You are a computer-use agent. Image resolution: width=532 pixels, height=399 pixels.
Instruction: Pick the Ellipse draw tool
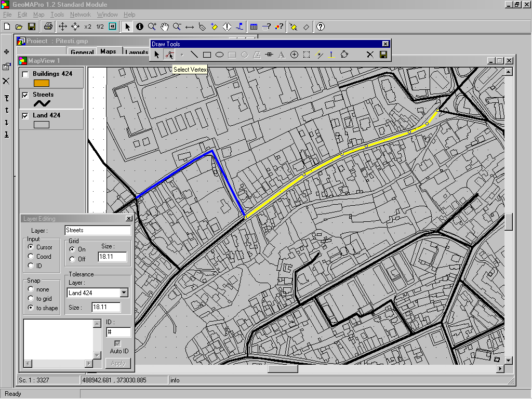[219, 55]
